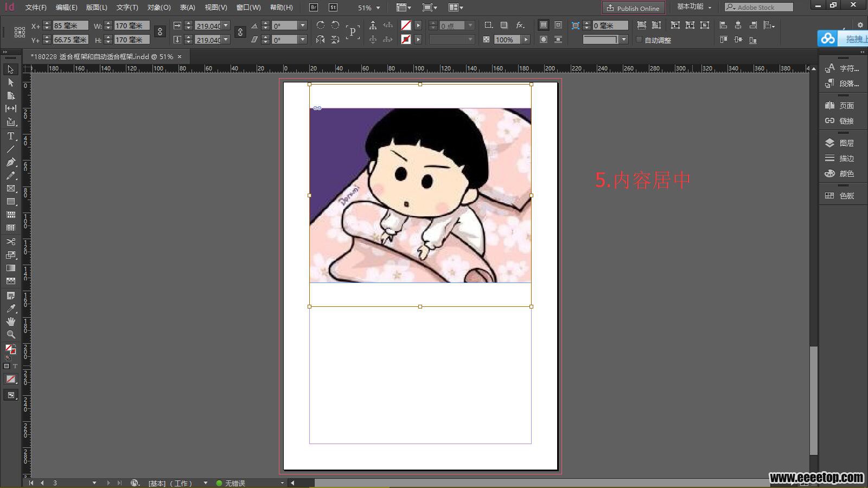The height and width of the screenshot is (488, 868).
Task: Click the drop shadow icon
Action: pos(504,25)
